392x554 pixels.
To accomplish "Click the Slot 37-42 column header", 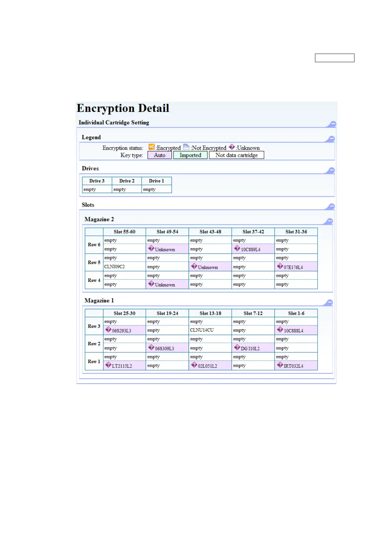I will coord(253,232).
